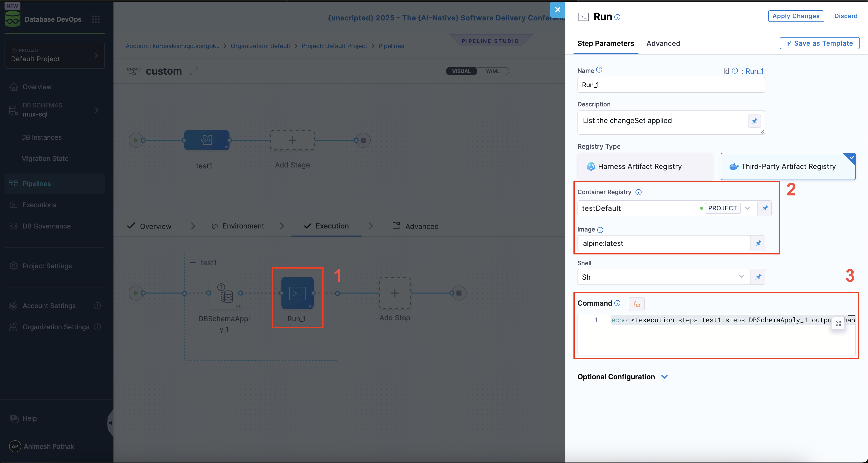Click the info icon next to Container Registry
The height and width of the screenshot is (463, 868).
point(639,192)
